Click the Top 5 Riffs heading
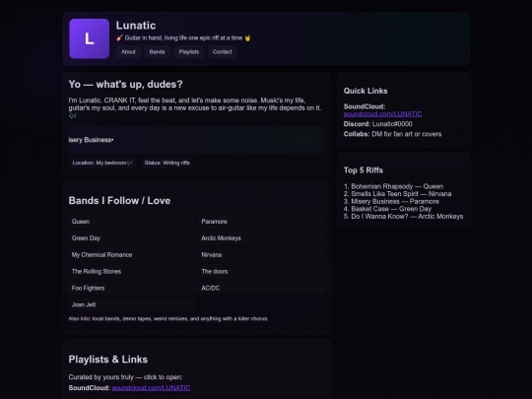 [363, 170]
